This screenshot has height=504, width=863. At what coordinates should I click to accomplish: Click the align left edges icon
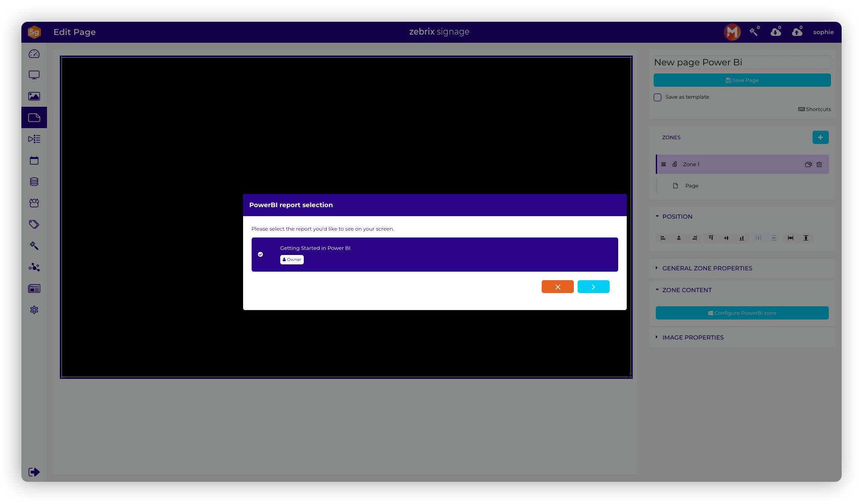[663, 238]
